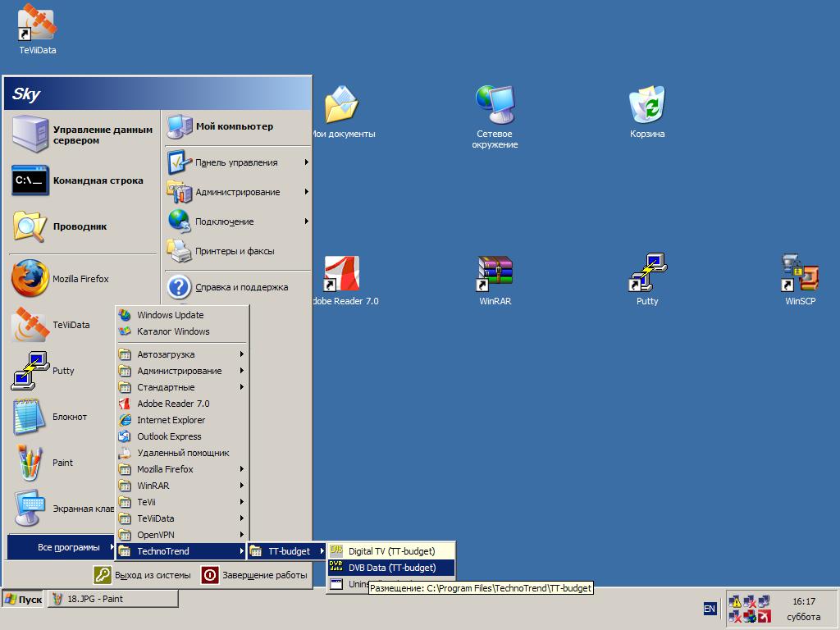Expand Администрирование in right Start column
This screenshot has height=630, width=840.
click(x=237, y=192)
